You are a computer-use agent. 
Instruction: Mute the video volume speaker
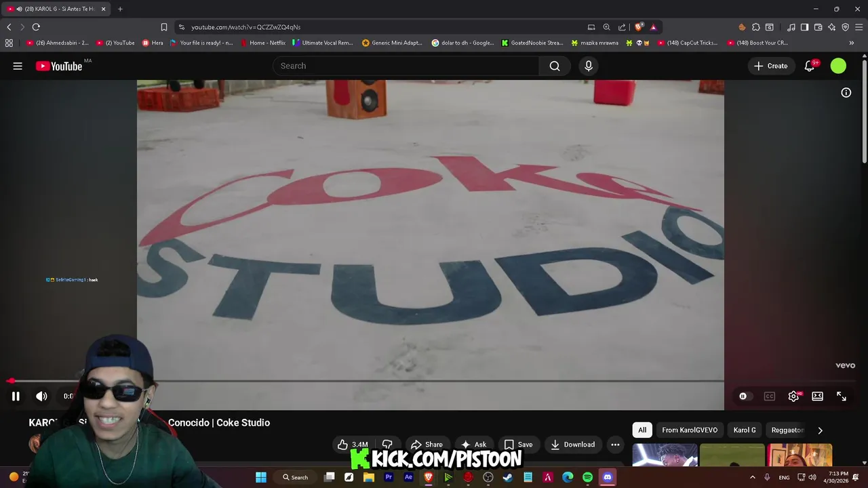[41, 396]
